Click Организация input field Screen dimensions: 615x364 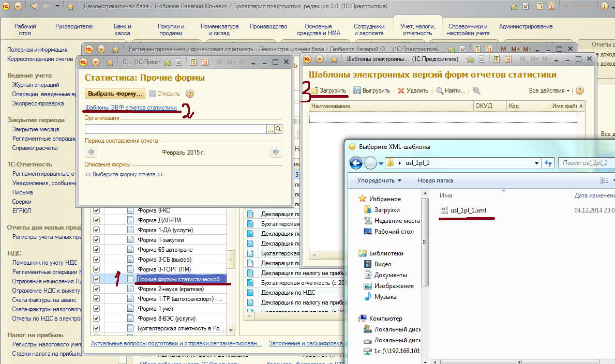click(x=176, y=129)
